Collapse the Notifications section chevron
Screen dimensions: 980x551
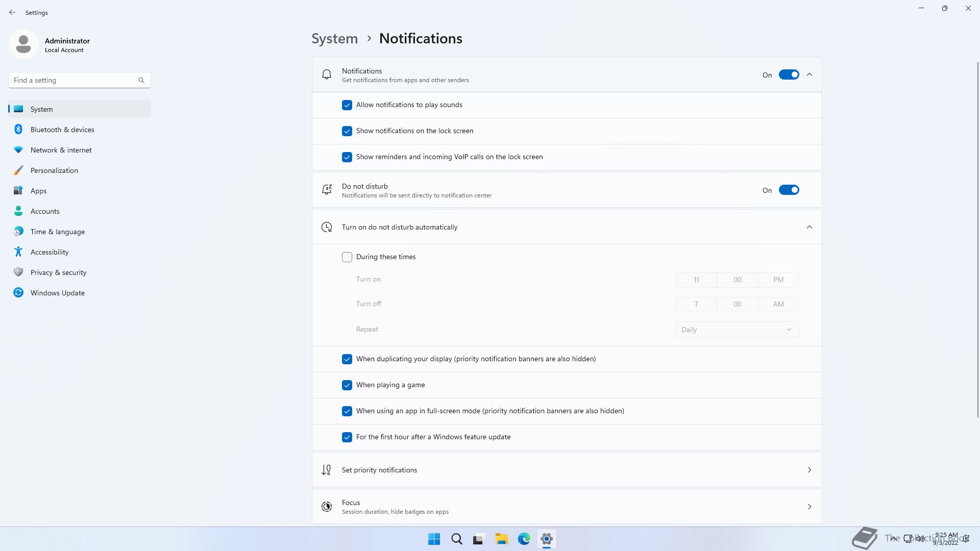tap(810, 75)
